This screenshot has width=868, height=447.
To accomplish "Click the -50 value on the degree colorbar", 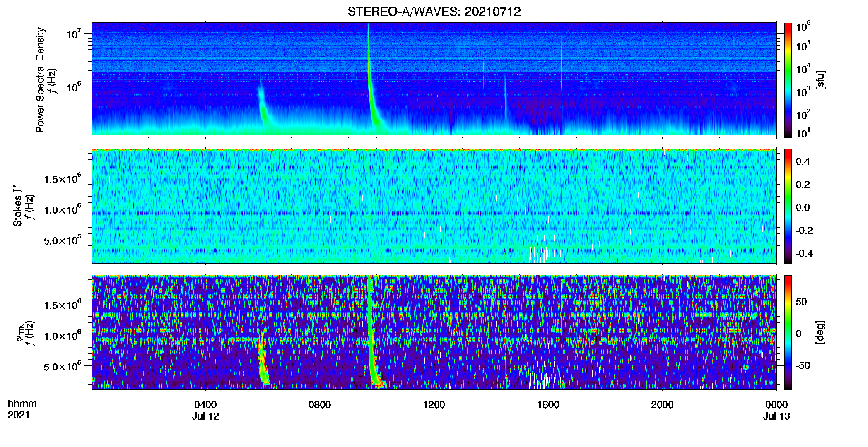I will [803, 366].
